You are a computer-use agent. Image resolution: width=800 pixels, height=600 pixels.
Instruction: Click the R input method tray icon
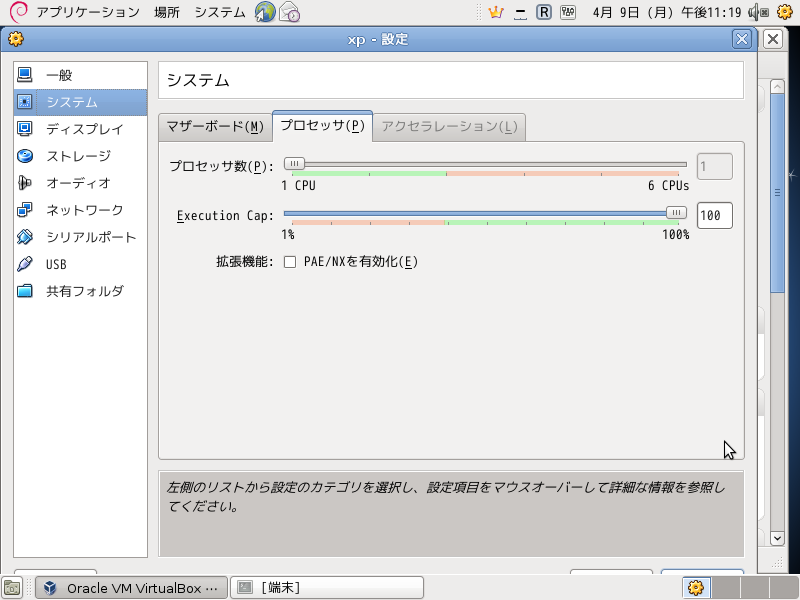point(544,12)
